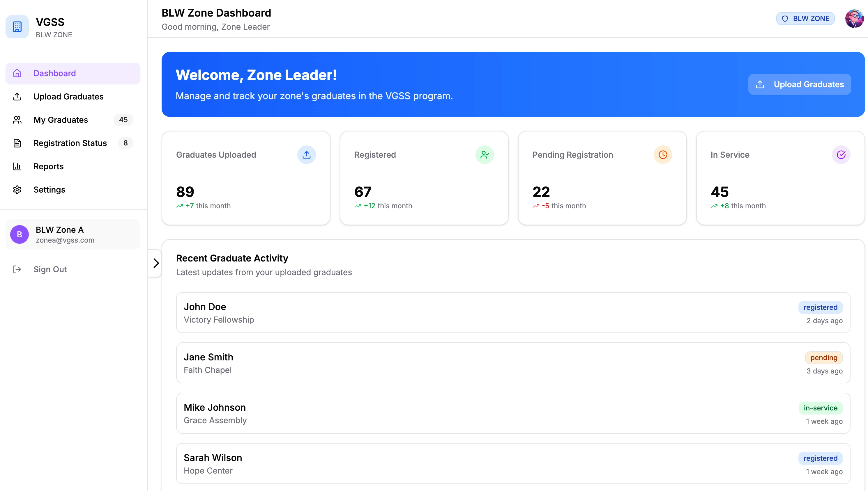This screenshot has height=491, width=868.
Task: Click the Sign Out arrow icon
Action: click(x=17, y=269)
